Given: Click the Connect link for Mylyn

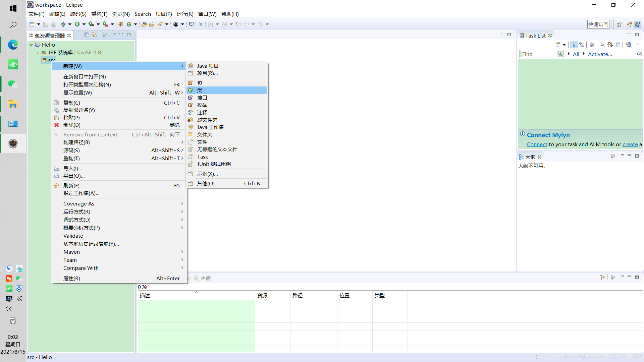Looking at the screenshot, I should click(x=537, y=144).
